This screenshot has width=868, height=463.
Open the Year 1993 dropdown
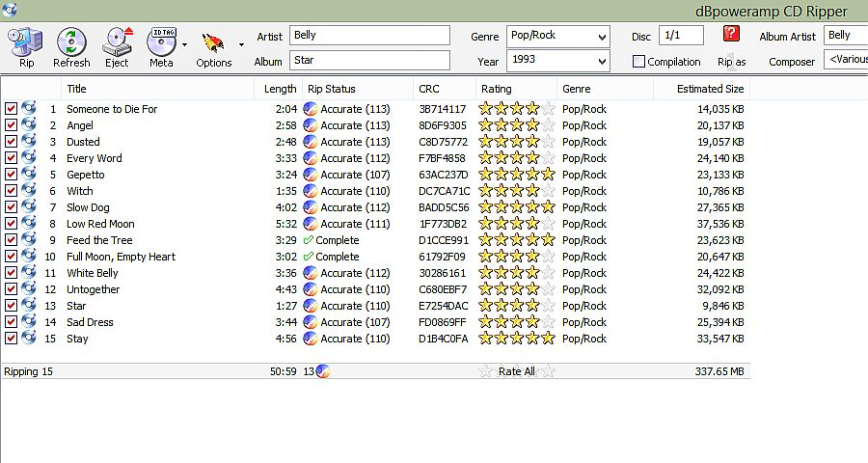point(602,61)
